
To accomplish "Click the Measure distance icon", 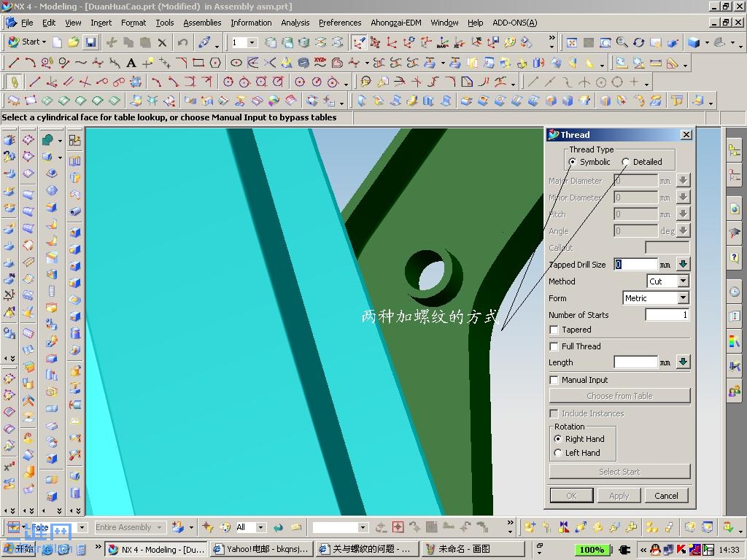I will [656, 63].
